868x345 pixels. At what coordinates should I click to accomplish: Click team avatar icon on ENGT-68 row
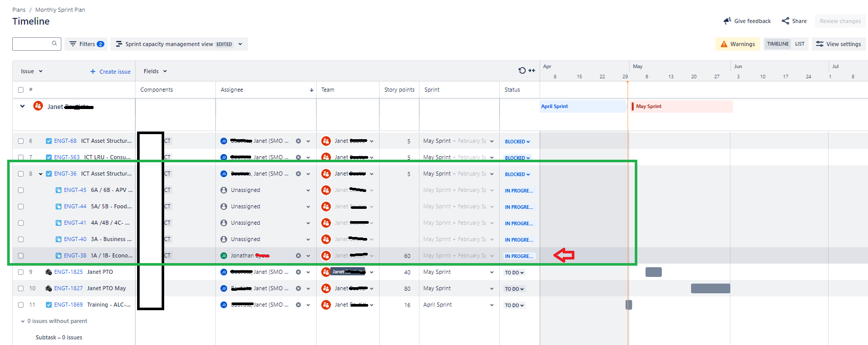(326, 141)
